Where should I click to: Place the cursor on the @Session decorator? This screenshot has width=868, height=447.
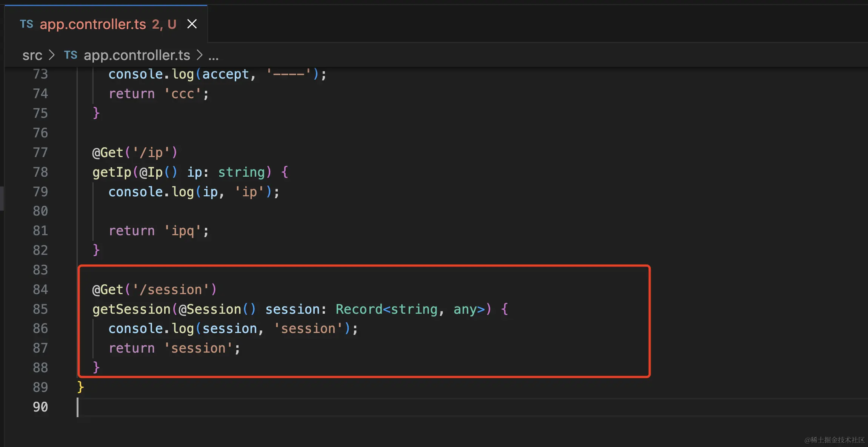[209, 309]
